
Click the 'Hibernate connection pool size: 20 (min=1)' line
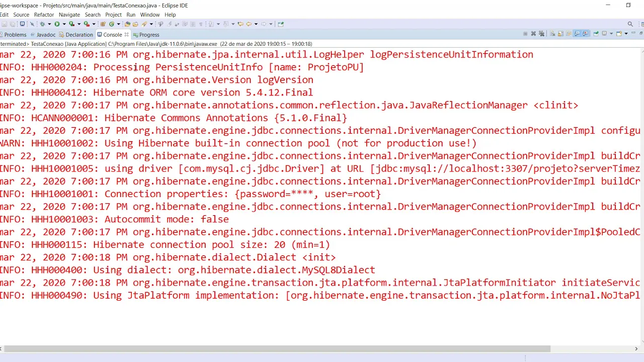click(165, 245)
